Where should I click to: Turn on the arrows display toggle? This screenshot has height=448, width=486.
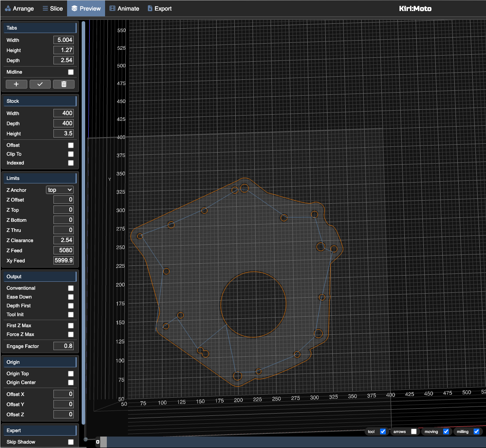414,432
